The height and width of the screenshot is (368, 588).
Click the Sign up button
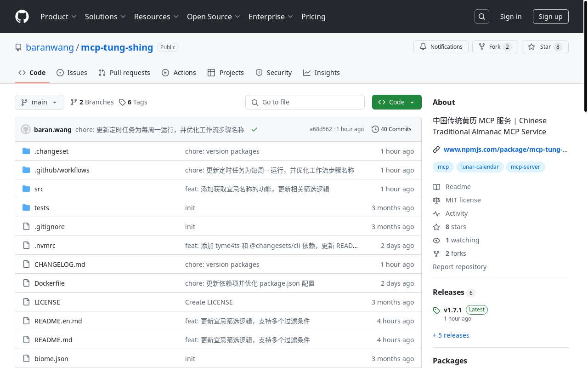(x=550, y=17)
